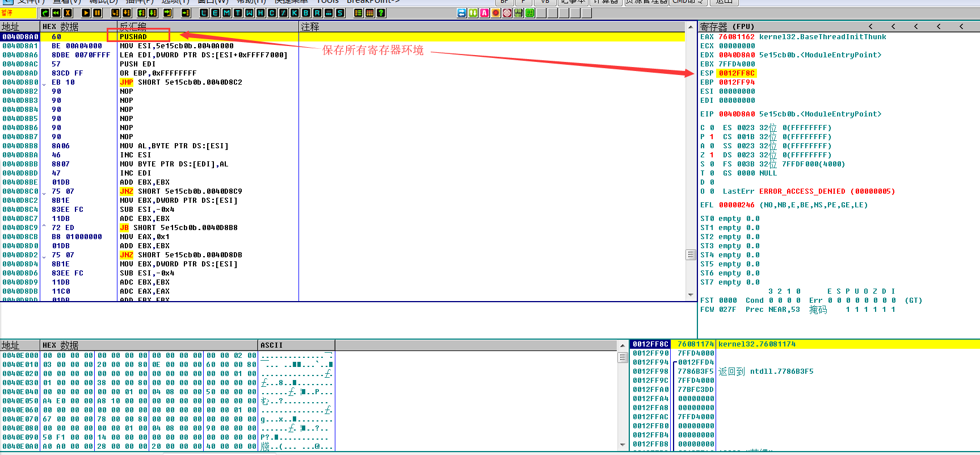The image size is (980, 455).
Task: Select stack row 0012FF98 returning to ntdll
Action: (805, 371)
